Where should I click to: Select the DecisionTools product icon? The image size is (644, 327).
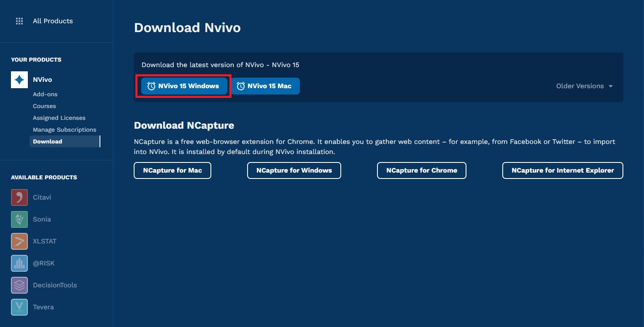pos(19,285)
